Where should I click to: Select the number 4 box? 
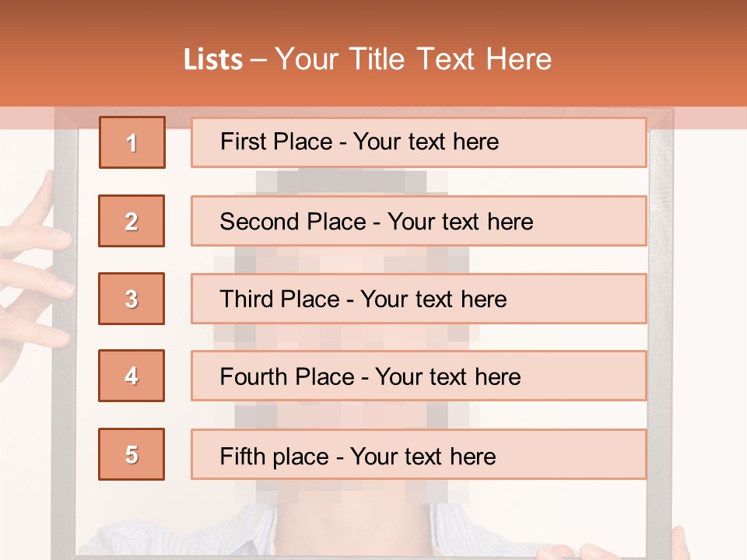pyautogui.click(x=132, y=376)
